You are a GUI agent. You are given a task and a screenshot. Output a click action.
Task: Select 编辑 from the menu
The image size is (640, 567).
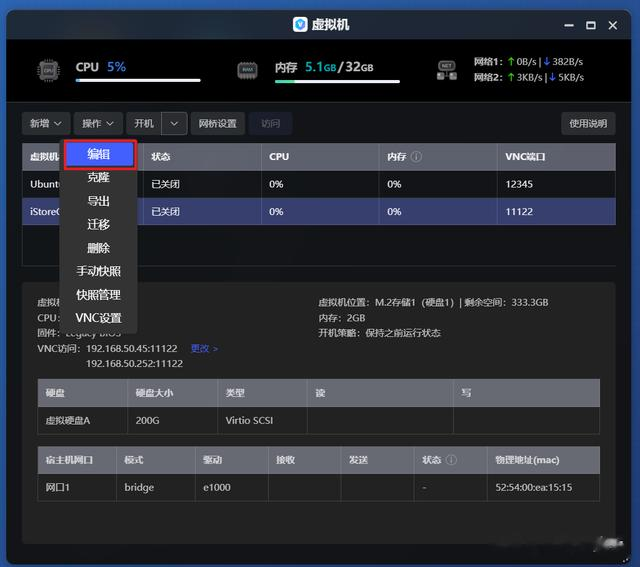99,154
